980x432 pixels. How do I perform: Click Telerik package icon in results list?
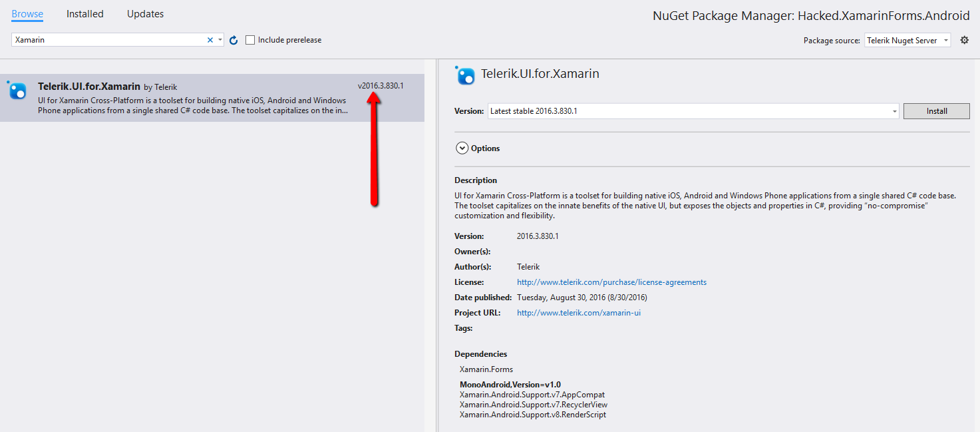coord(17,91)
